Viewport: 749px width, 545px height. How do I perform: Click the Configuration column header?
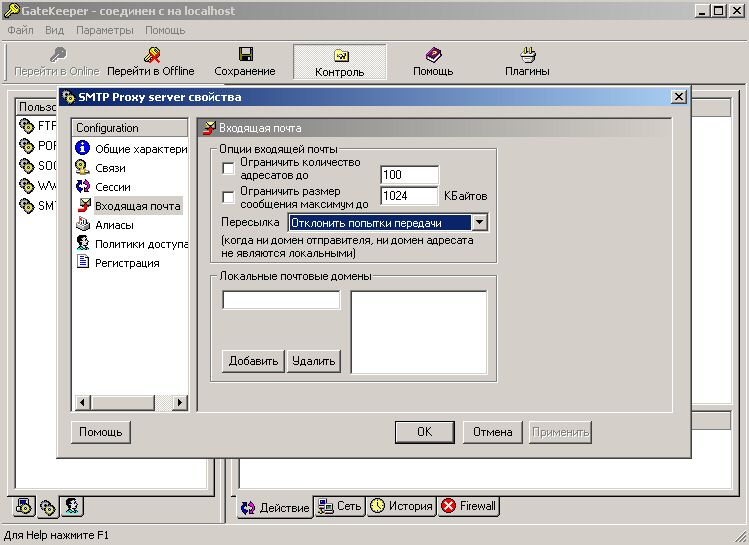click(x=130, y=128)
